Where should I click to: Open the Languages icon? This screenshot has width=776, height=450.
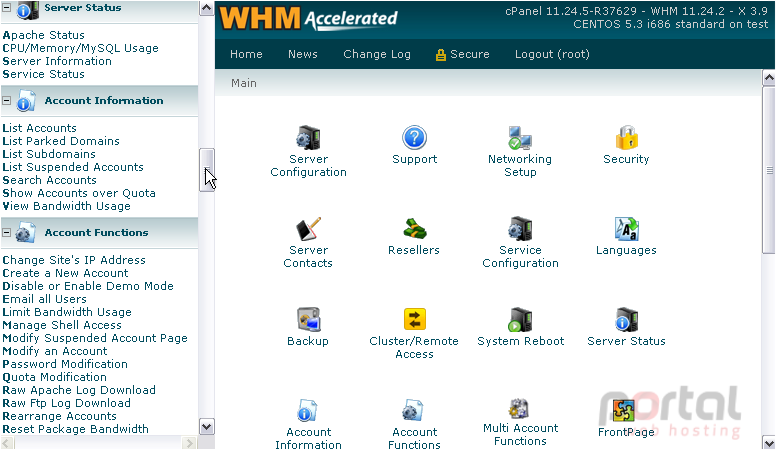[x=626, y=229]
